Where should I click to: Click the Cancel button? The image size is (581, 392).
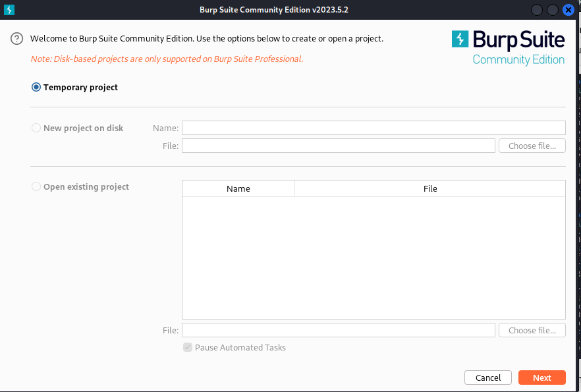tap(488, 378)
